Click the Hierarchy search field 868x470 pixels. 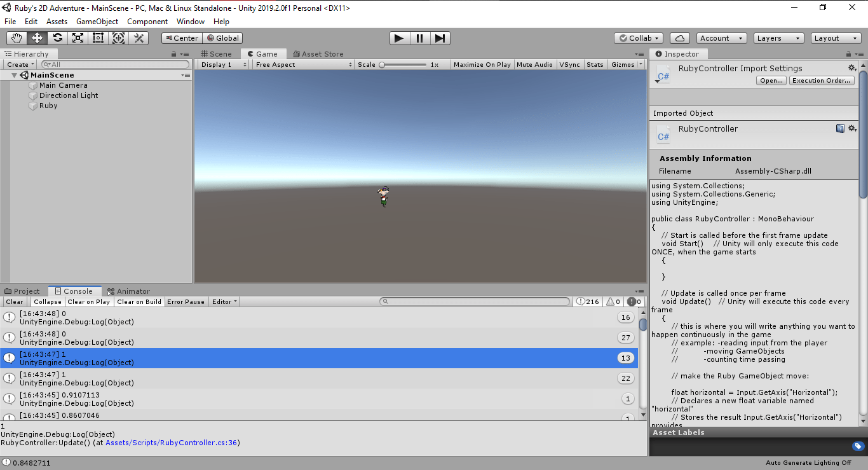(x=115, y=64)
